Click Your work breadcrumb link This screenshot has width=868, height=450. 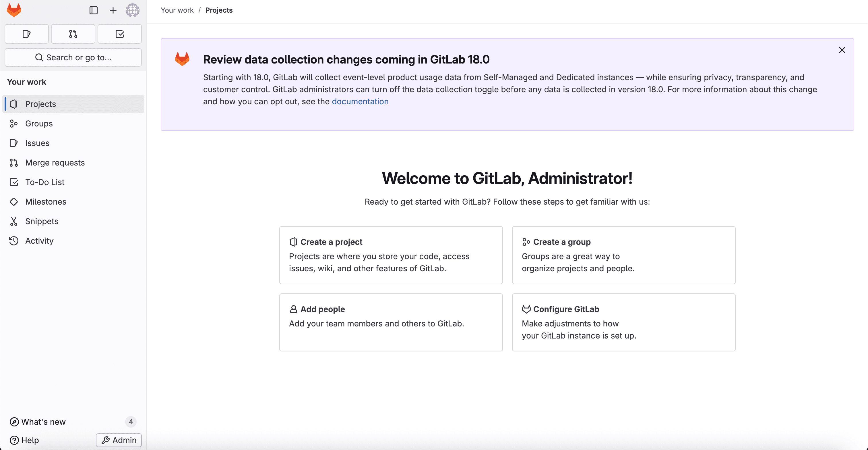click(x=177, y=10)
